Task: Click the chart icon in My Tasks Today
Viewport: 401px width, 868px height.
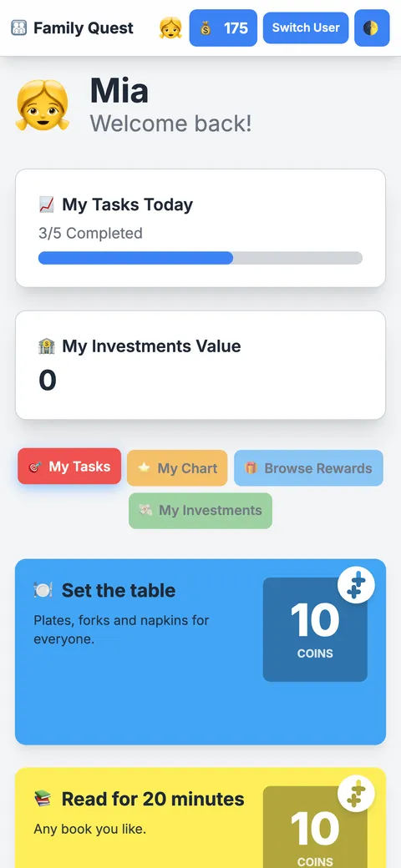Action: (47, 204)
